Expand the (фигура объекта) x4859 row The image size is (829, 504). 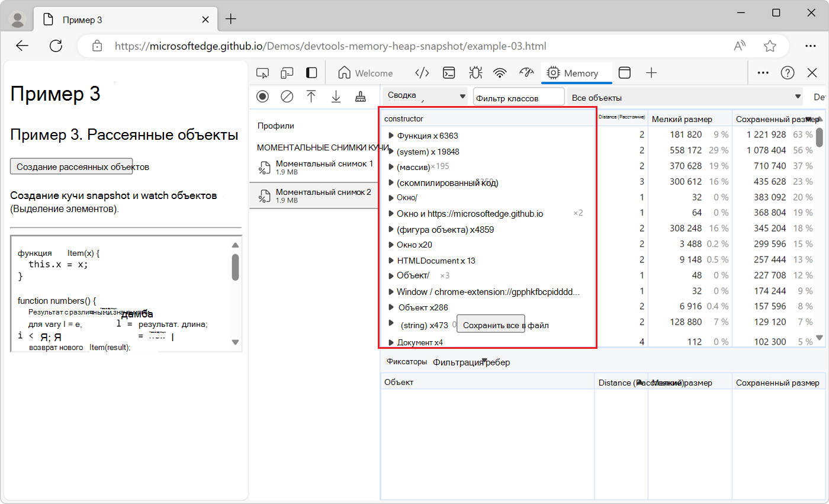391,229
